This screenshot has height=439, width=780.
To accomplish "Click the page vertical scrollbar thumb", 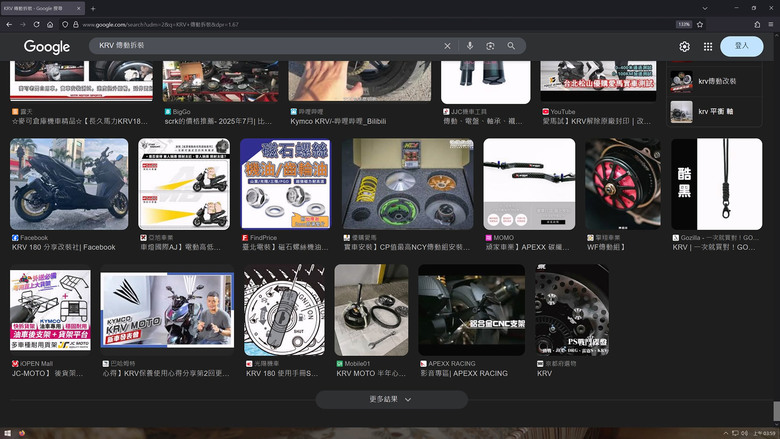I will (776, 412).
